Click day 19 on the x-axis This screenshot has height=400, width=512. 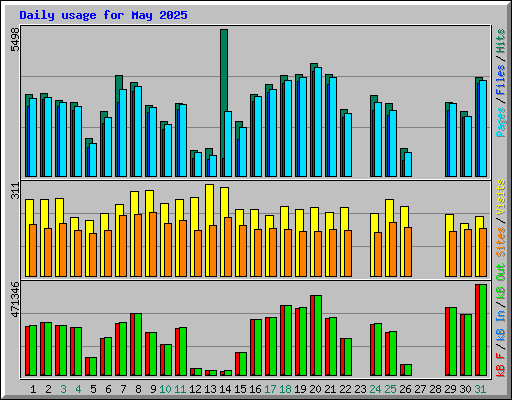pyautogui.click(x=300, y=389)
